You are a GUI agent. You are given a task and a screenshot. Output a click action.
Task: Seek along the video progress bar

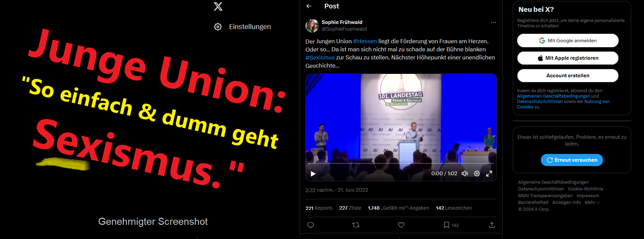click(401, 163)
